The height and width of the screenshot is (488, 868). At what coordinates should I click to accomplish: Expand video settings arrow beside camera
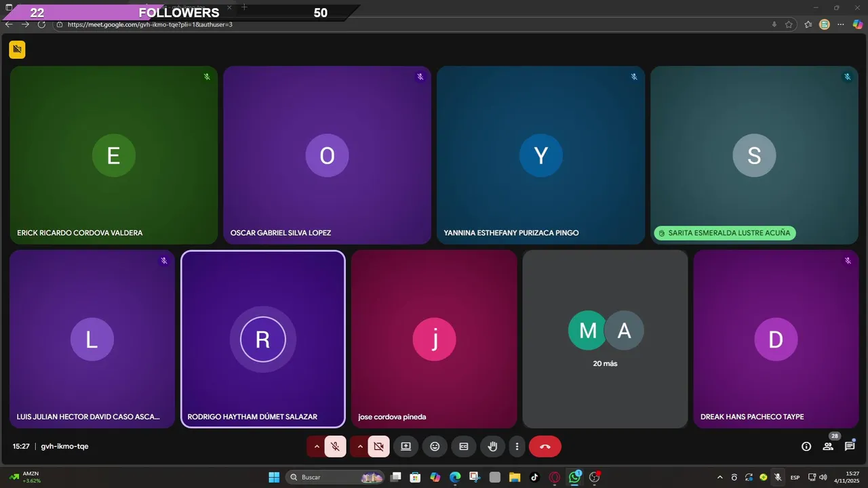359,447
